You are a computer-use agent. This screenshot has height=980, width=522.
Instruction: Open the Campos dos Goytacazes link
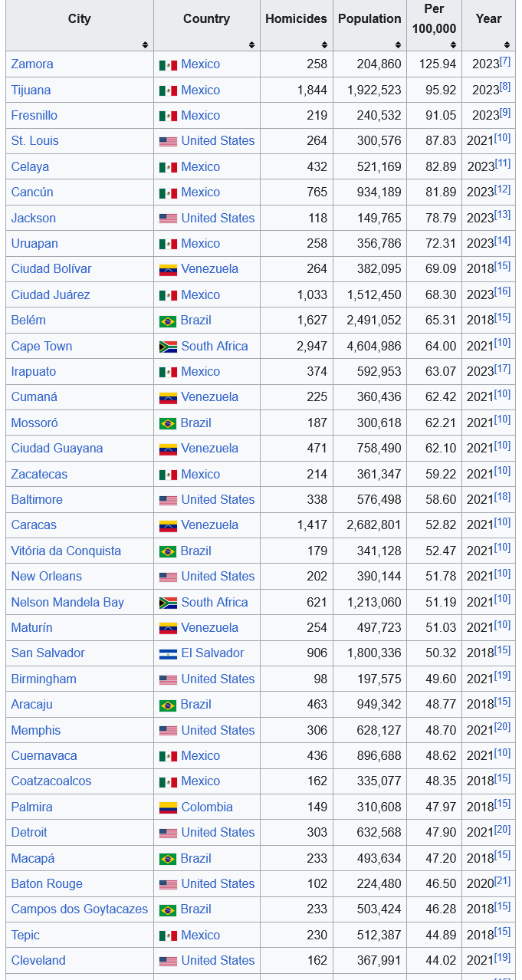80,909
